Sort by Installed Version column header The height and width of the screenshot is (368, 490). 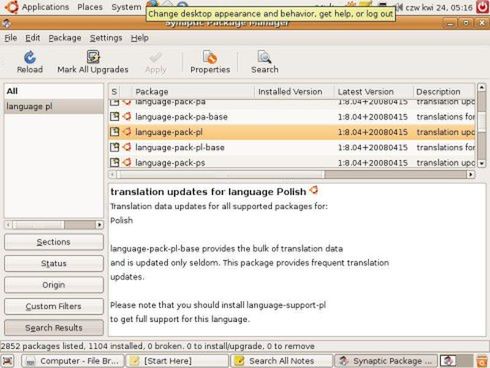(294, 92)
